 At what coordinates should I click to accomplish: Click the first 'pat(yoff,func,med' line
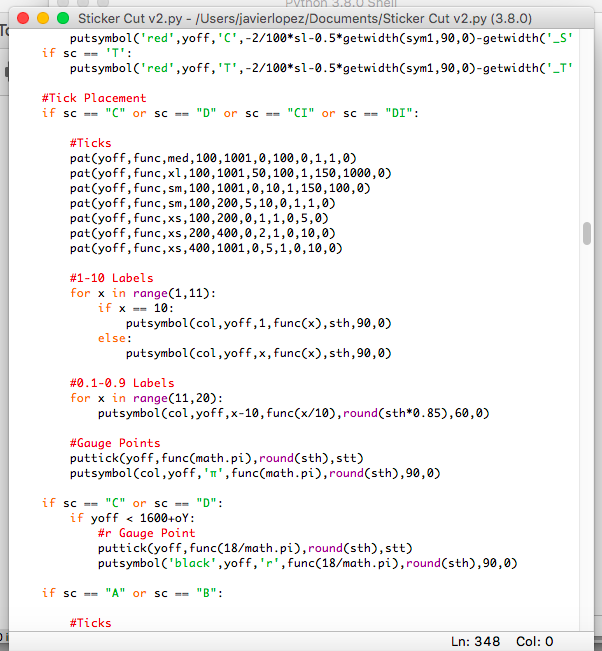[x=213, y=158]
